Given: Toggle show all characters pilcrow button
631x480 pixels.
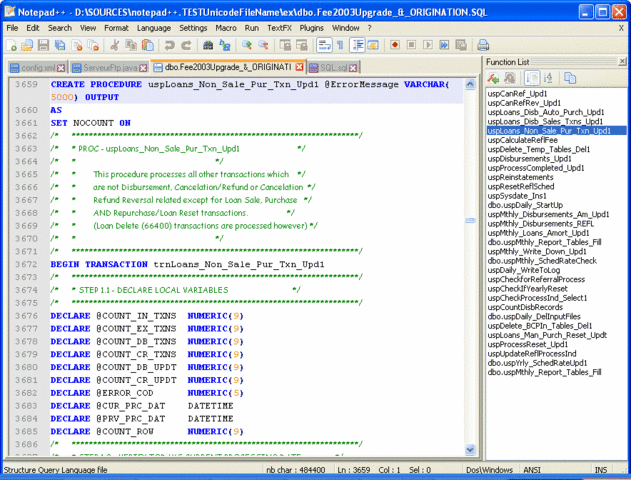Looking at the screenshot, I should tap(340, 45).
